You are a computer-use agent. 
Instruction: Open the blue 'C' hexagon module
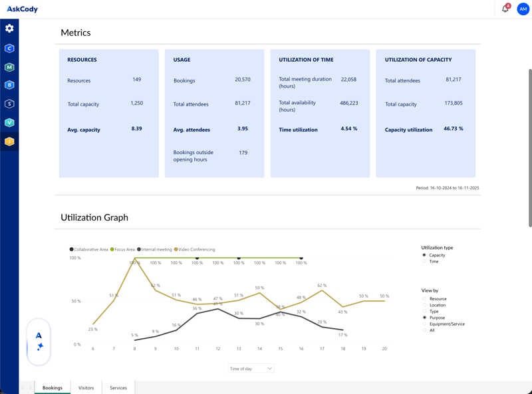[x=9, y=49]
